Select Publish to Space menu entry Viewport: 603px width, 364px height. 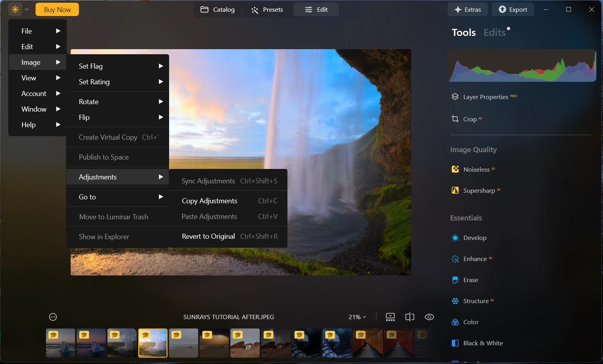118,157
